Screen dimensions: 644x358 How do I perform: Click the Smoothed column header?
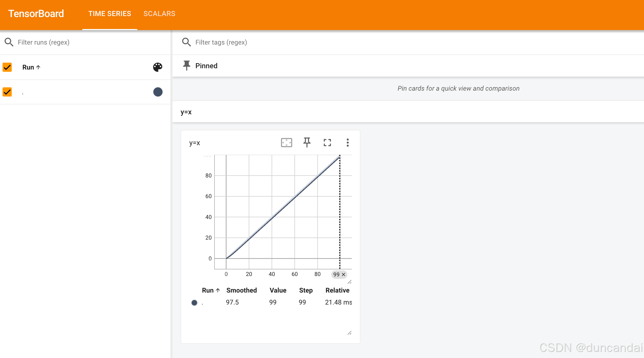242,290
